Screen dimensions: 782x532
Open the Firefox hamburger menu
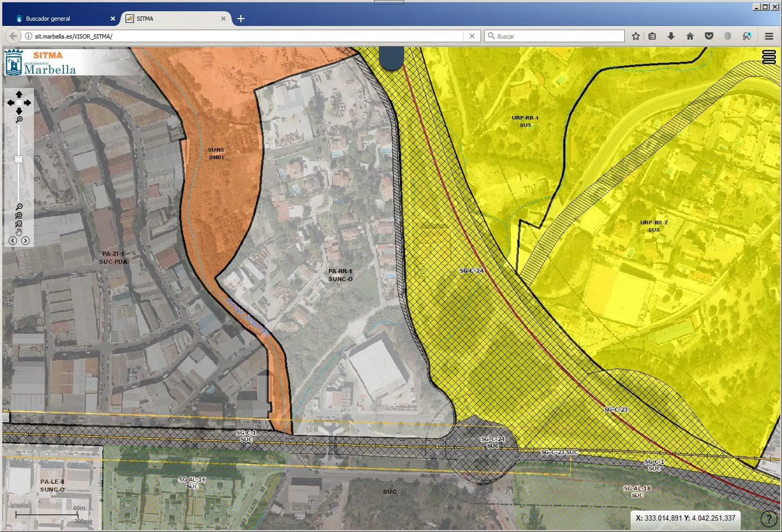pyautogui.click(x=769, y=36)
